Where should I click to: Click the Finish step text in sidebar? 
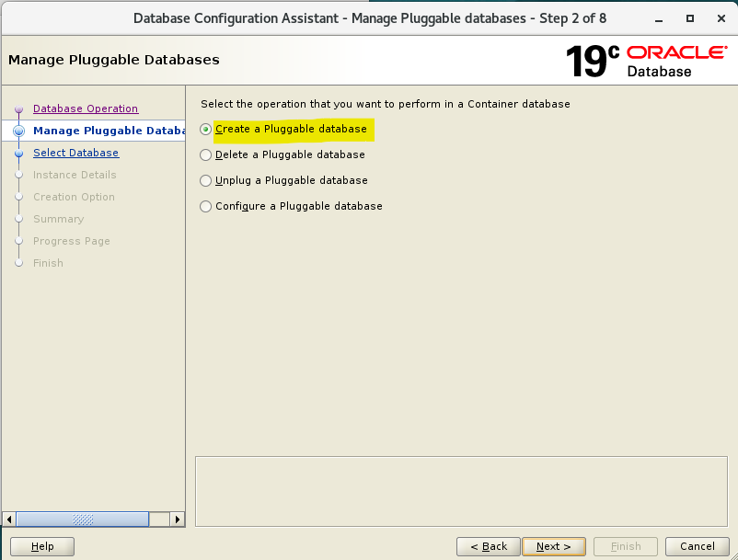(48, 263)
